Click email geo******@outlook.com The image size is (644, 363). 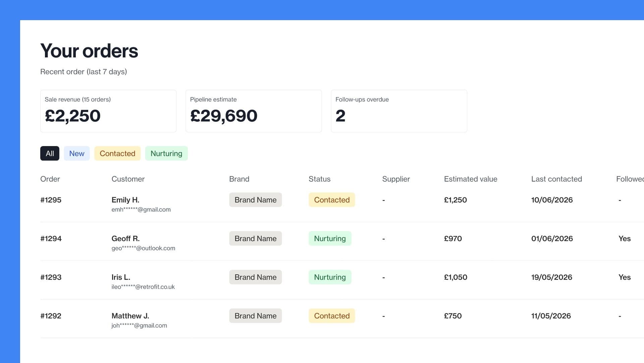[143, 248]
